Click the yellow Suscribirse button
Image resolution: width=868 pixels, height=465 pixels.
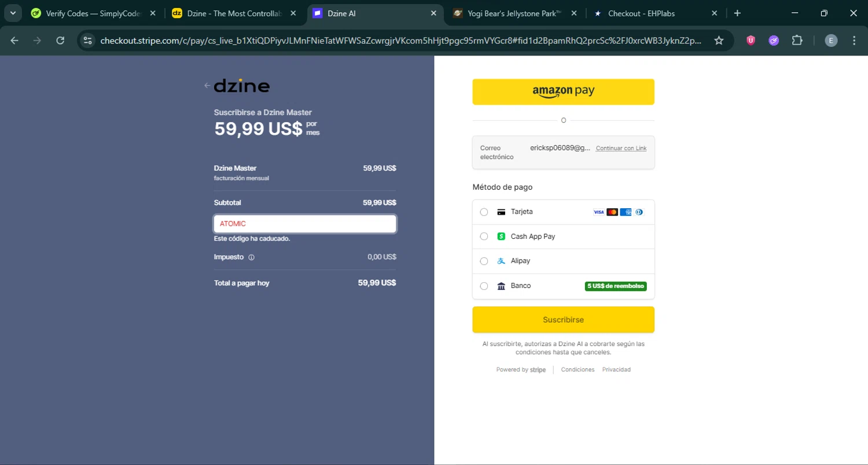[563, 320]
